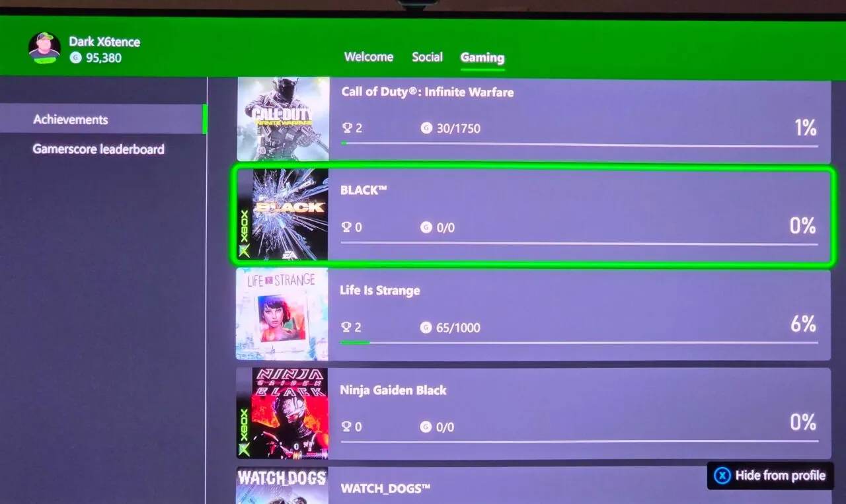Click the gamerscore G icon under gamertag
The image size is (846, 504).
[x=75, y=58]
